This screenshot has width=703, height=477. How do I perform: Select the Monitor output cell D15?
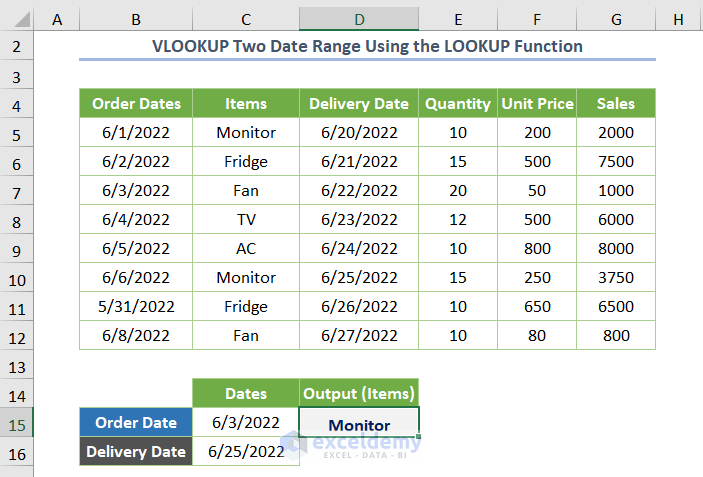tap(359, 424)
